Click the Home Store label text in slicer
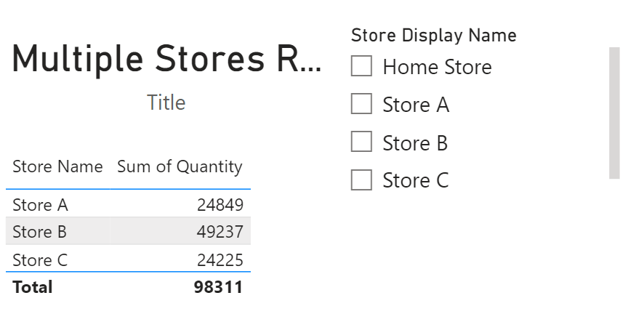The width and height of the screenshot is (644, 322). (437, 68)
